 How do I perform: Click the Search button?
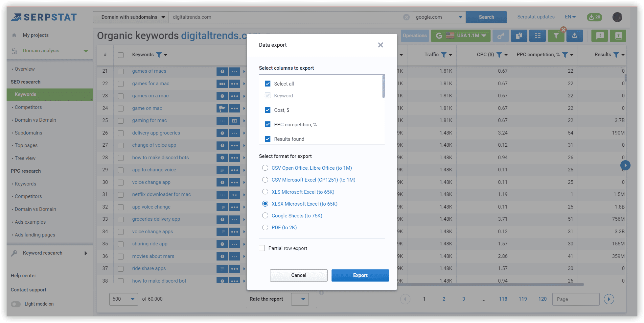coord(486,17)
